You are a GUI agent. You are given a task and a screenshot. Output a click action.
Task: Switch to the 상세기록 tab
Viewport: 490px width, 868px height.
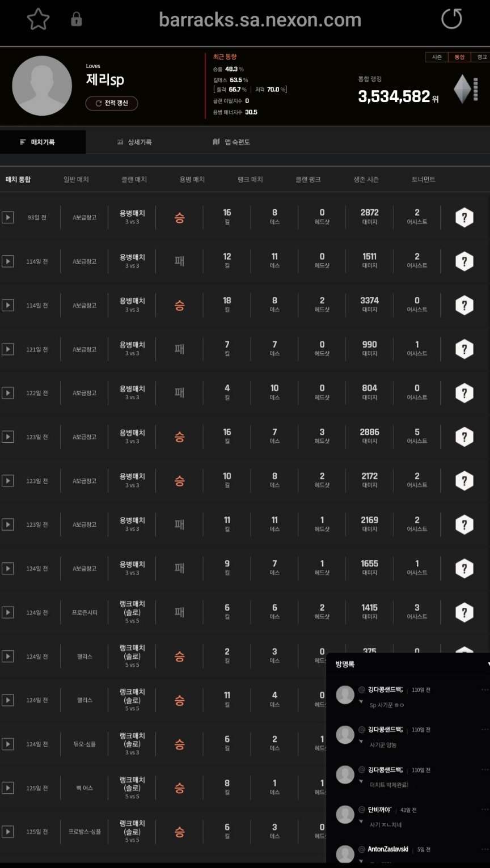[x=134, y=142]
